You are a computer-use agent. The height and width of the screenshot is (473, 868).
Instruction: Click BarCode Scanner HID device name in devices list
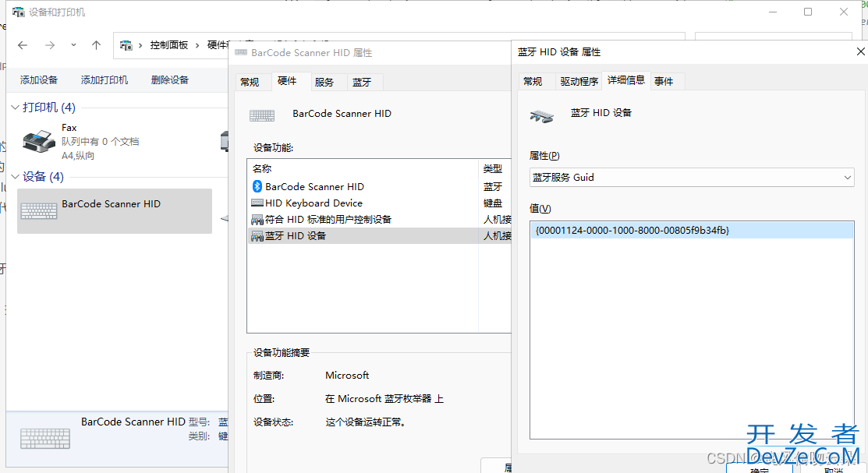tap(112, 204)
